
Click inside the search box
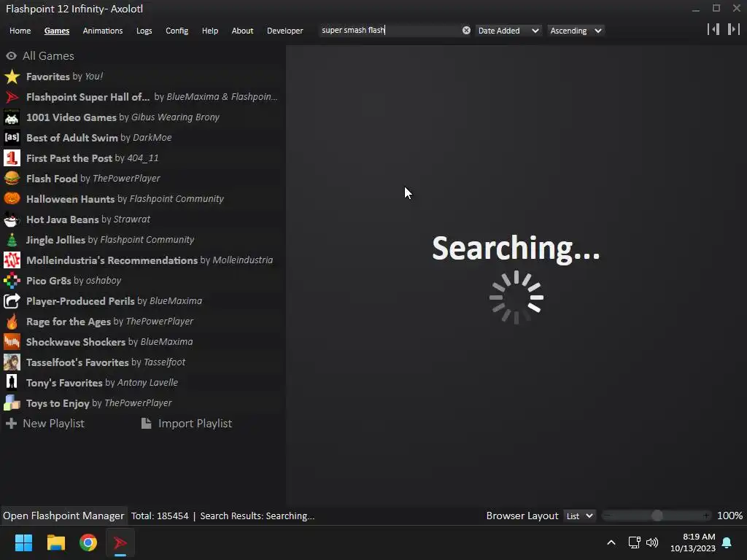click(x=391, y=30)
